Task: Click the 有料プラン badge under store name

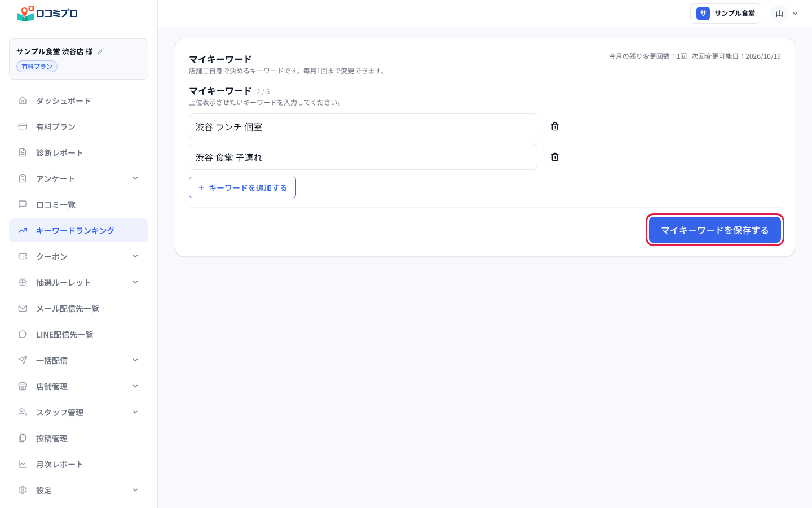Action: point(37,67)
